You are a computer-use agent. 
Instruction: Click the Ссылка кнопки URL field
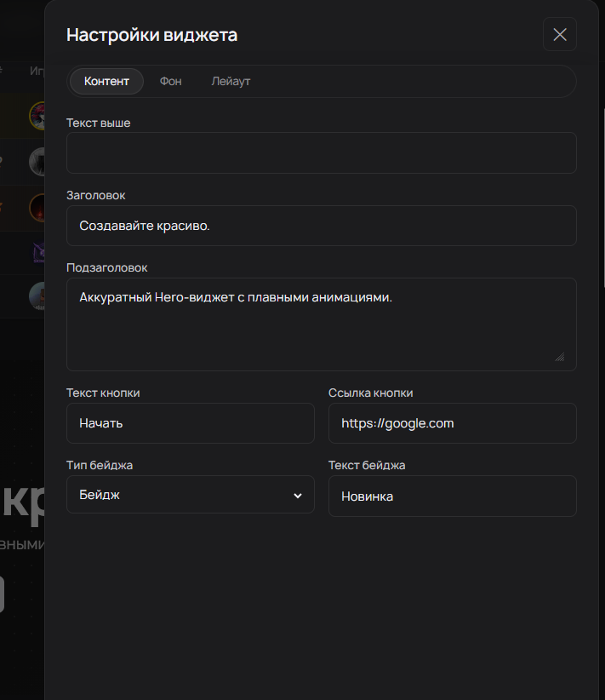pos(452,423)
